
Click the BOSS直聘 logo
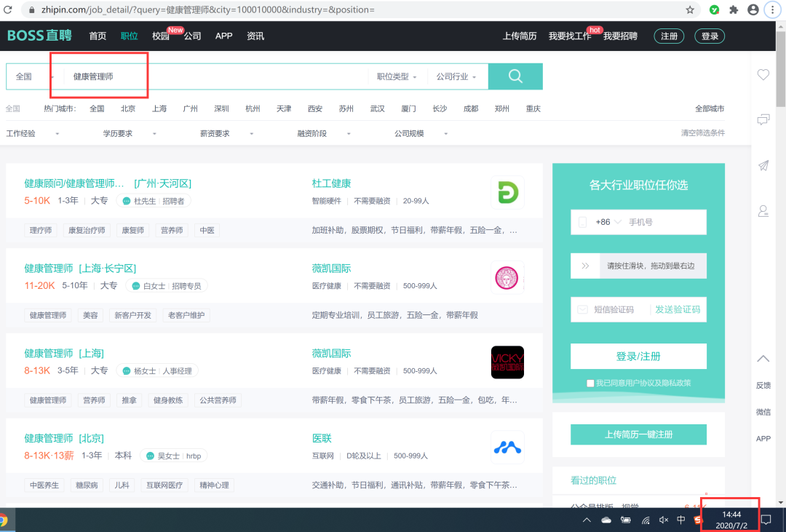pyautogui.click(x=39, y=36)
